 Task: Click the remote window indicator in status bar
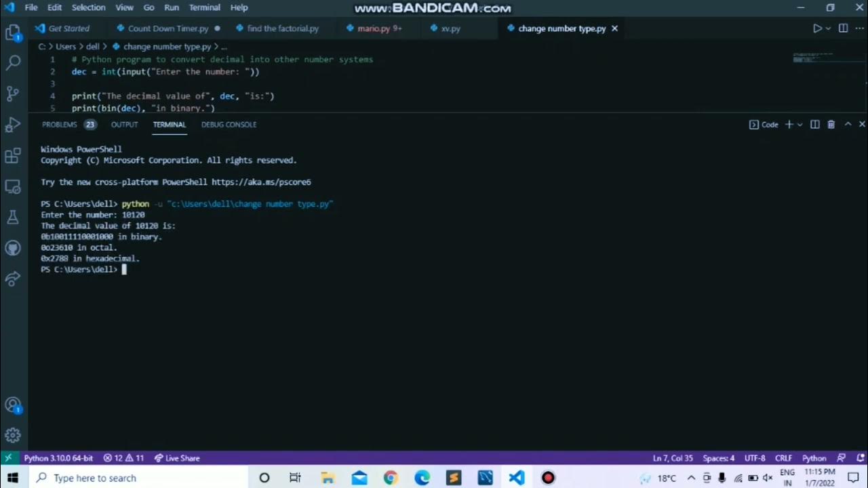[x=8, y=458]
